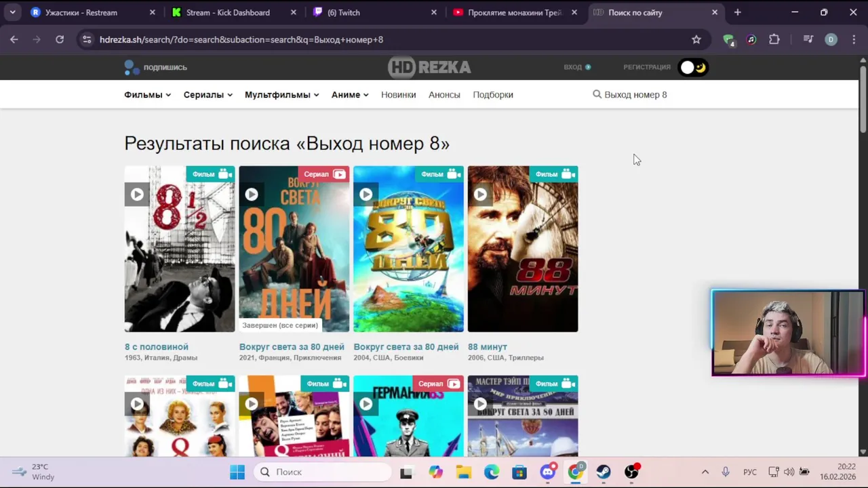
Task: Open a new browser tab
Action: tap(737, 12)
